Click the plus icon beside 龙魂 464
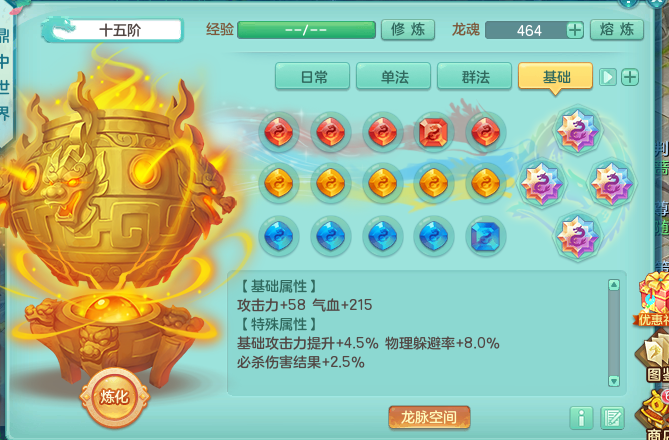The image size is (669, 440). [x=575, y=30]
